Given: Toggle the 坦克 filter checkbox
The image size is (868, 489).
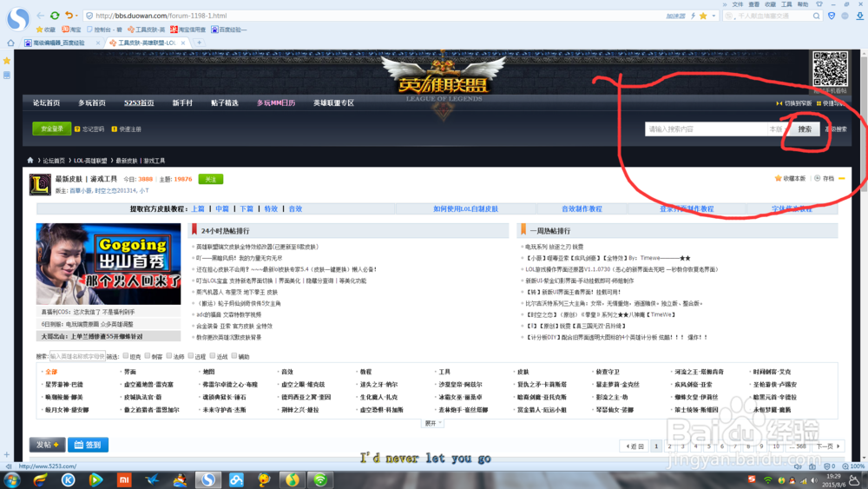Looking at the screenshot, I should coord(126,356).
